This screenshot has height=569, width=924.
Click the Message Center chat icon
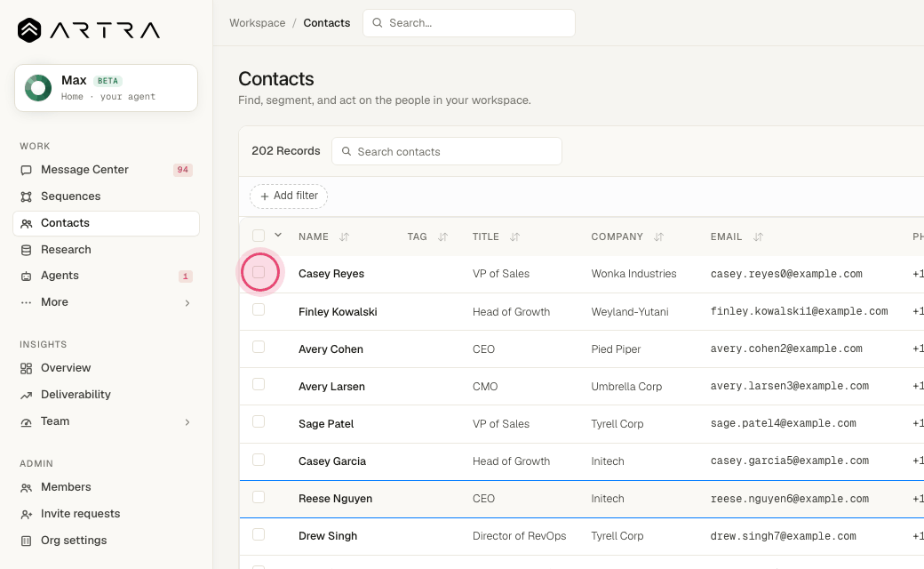[26, 170]
